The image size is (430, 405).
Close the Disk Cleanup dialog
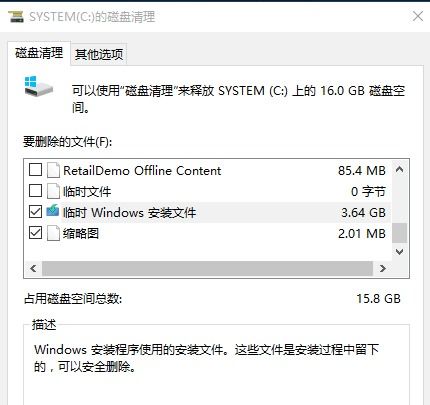tap(418, 16)
